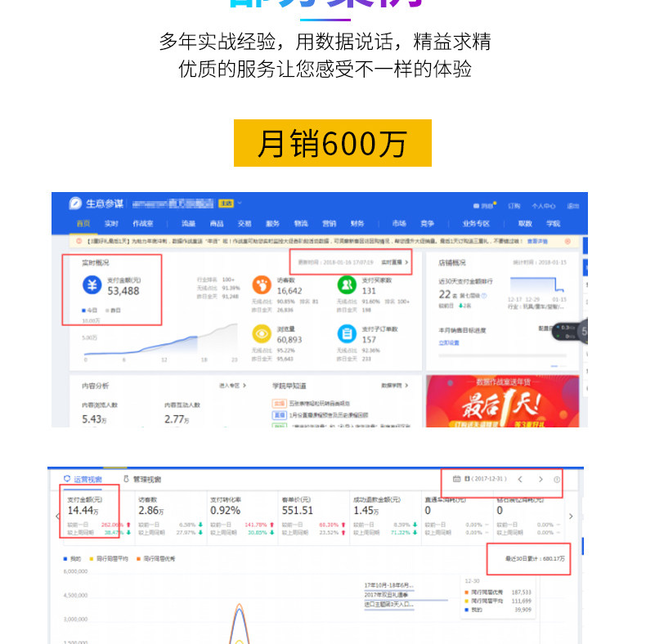Select the 访客数 2.86万 metric card
The width and height of the screenshot is (646, 644).
click(x=171, y=517)
